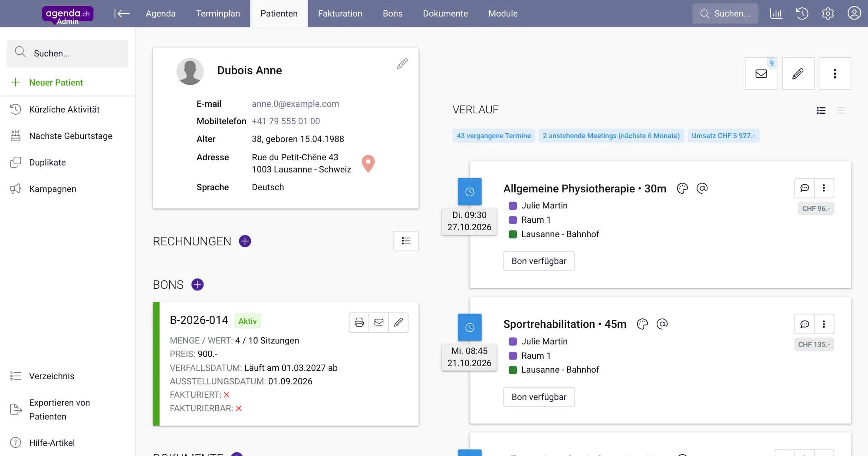Click the Umsatz CHF 5 927.- badge
Screen dimensions: 868x456
tap(723, 135)
